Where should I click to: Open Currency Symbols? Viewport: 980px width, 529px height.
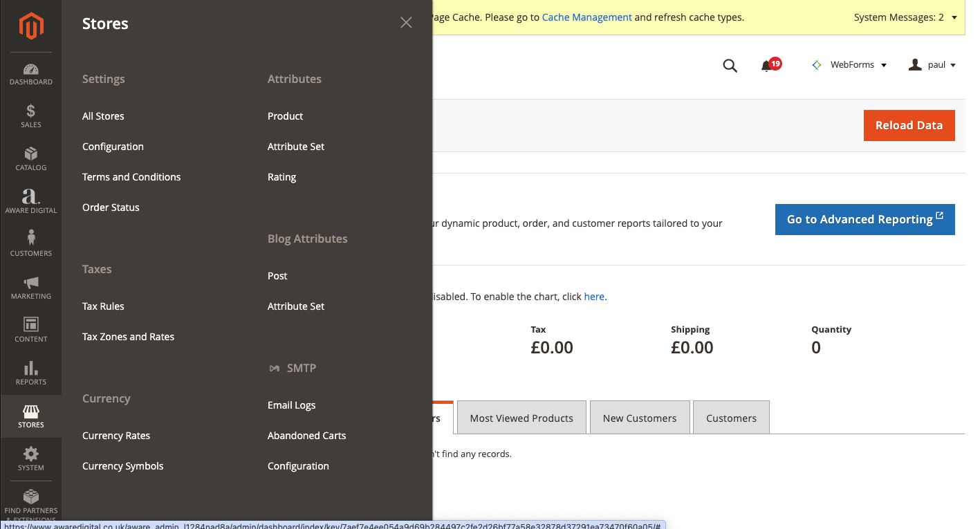(123, 466)
